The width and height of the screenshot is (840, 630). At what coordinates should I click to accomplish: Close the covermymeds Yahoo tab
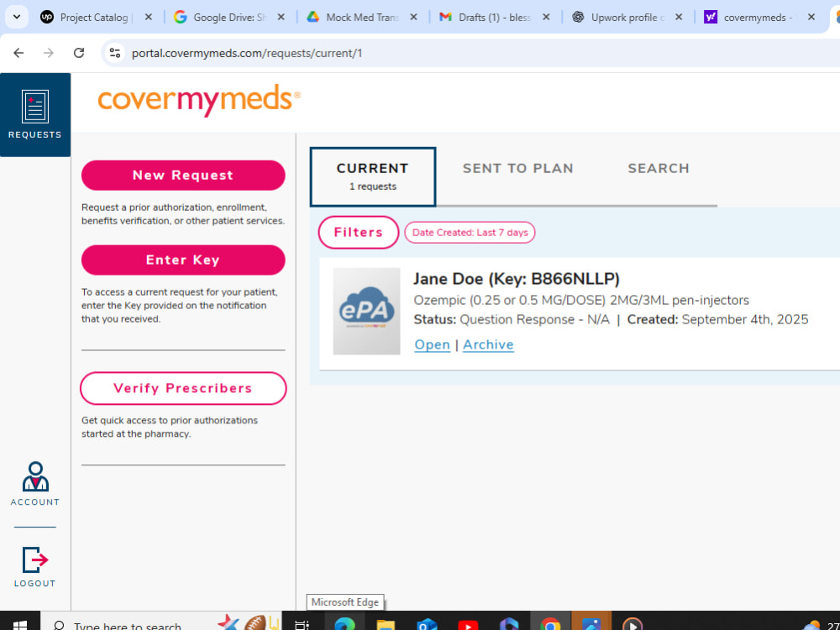(x=811, y=17)
